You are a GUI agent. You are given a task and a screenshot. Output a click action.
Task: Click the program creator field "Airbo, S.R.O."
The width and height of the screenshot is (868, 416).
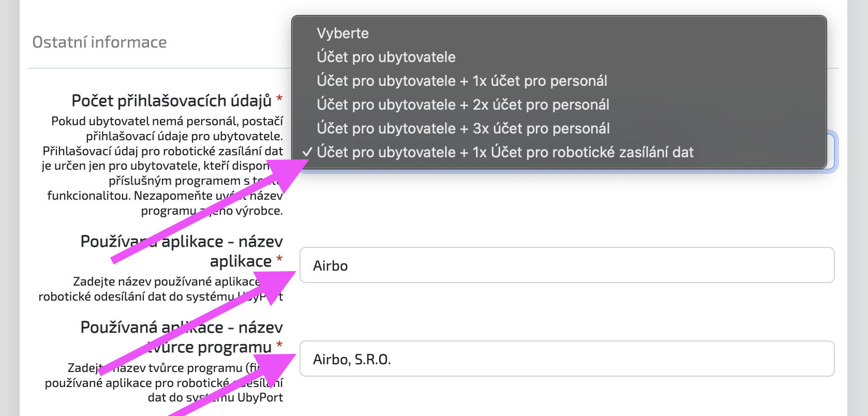tap(567, 359)
